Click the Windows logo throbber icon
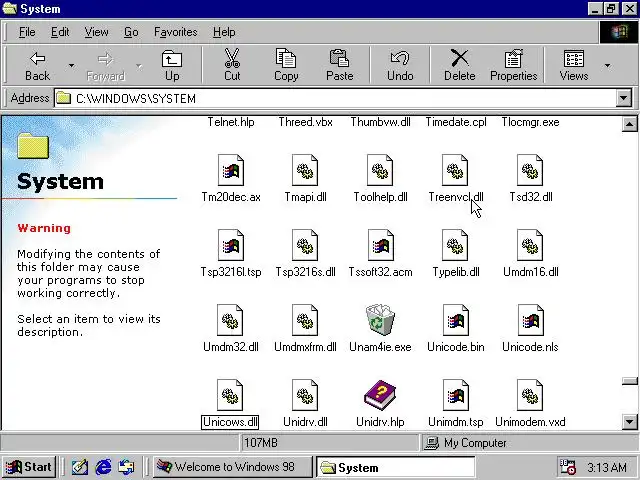640x480 pixels. tap(618, 32)
